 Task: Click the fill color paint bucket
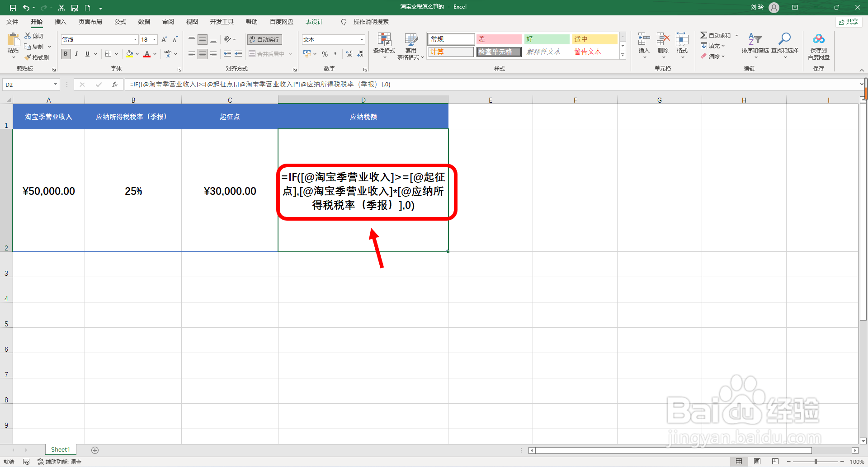coord(130,54)
